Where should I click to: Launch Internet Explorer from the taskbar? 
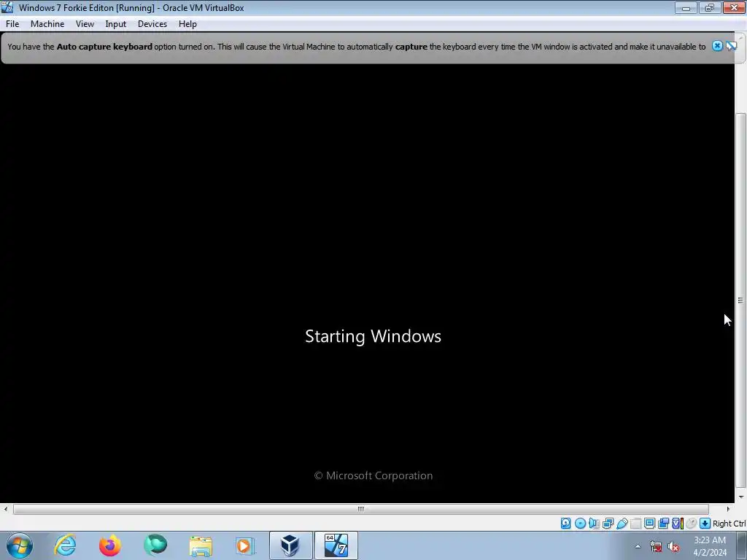pos(65,545)
